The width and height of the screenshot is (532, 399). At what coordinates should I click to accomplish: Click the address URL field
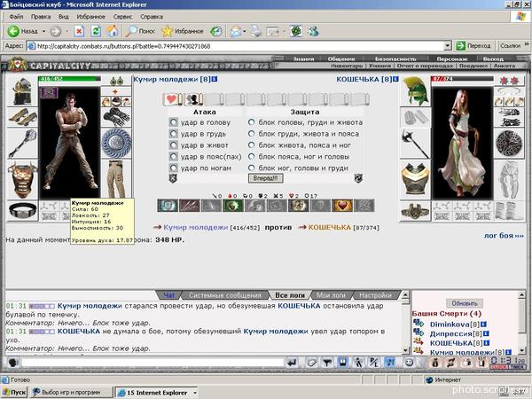click(236, 46)
